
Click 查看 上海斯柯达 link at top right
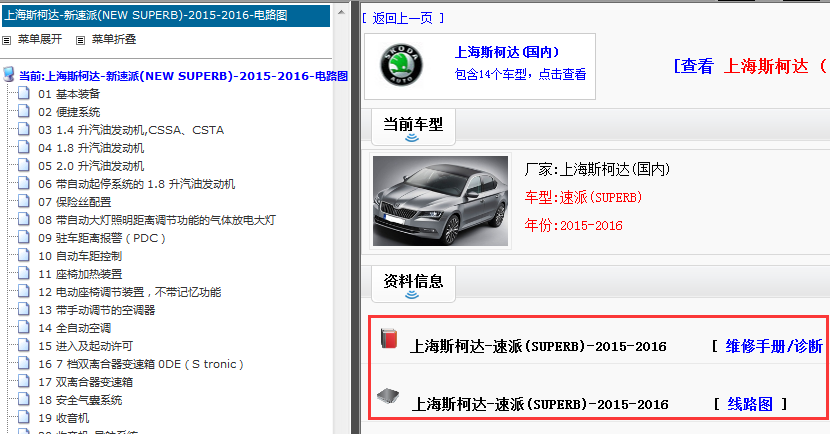coord(751,66)
